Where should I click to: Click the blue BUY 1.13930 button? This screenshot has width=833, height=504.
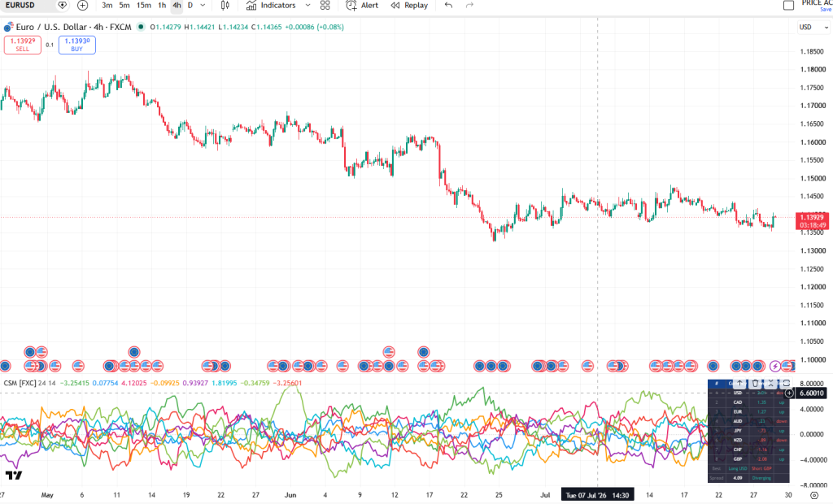click(77, 46)
